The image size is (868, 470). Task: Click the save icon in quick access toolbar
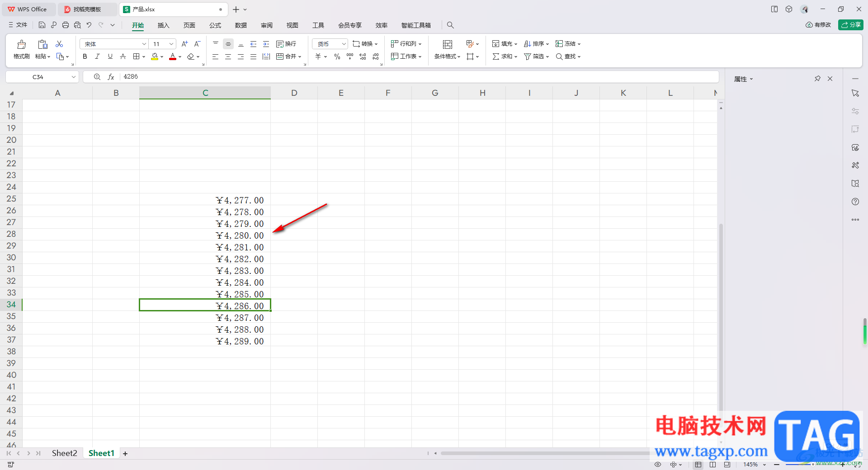pyautogui.click(x=42, y=25)
